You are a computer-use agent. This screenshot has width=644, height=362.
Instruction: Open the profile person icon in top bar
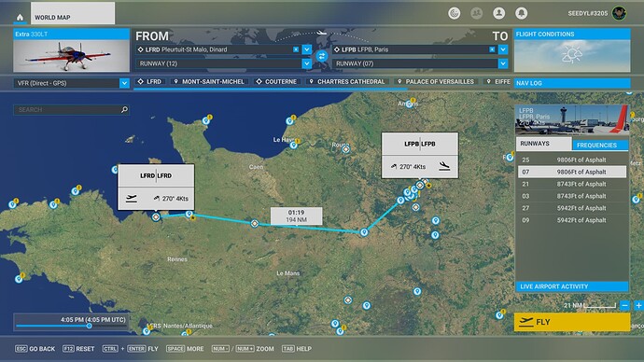pyautogui.click(x=499, y=13)
